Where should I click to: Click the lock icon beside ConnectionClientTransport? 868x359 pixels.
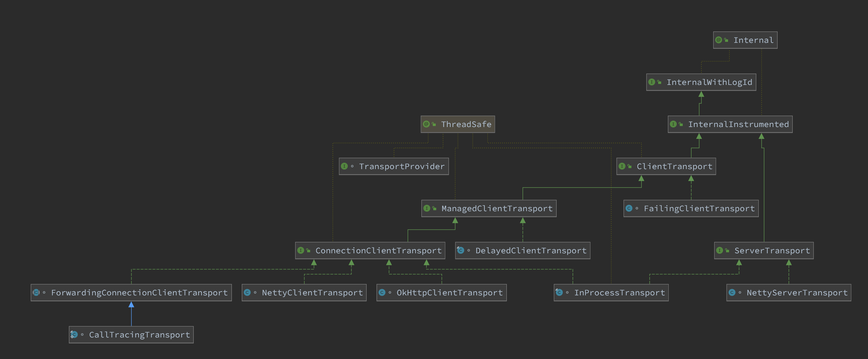pyautogui.click(x=309, y=250)
